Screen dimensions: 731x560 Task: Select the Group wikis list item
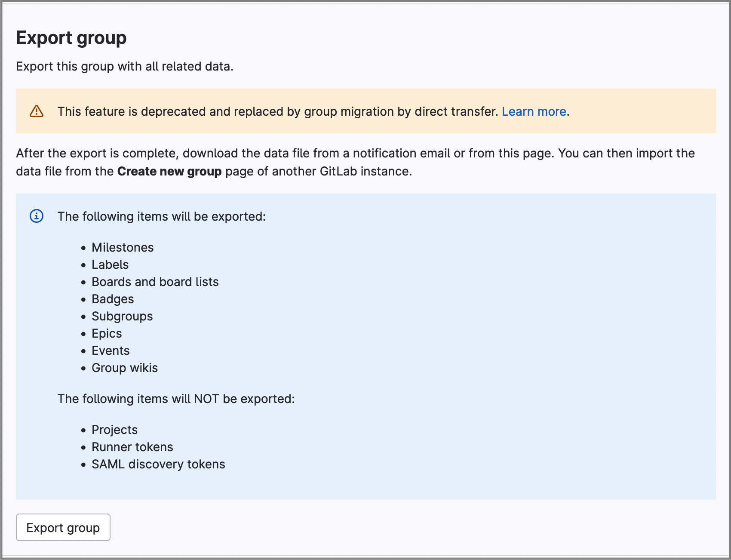(x=125, y=368)
